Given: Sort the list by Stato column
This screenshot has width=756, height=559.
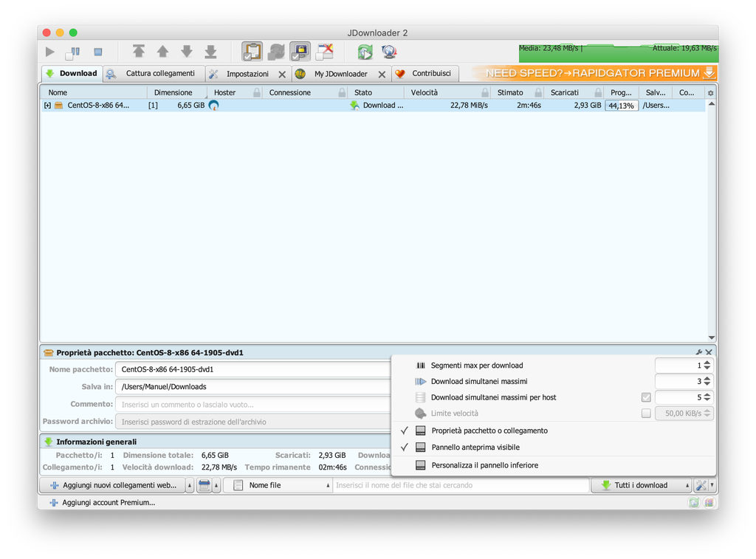Looking at the screenshot, I should point(363,92).
